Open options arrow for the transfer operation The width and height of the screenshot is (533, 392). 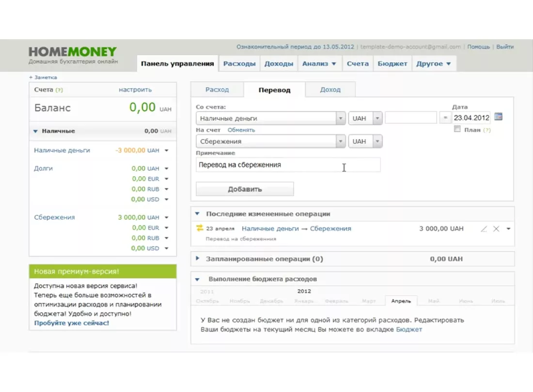pyautogui.click(x=508, y=229)
